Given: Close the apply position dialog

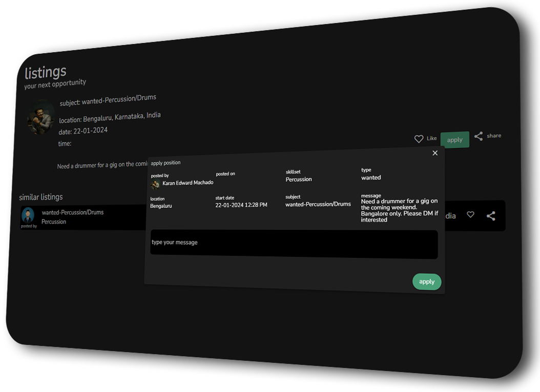Looking at the screenshot, I should [x=435, y=153].
